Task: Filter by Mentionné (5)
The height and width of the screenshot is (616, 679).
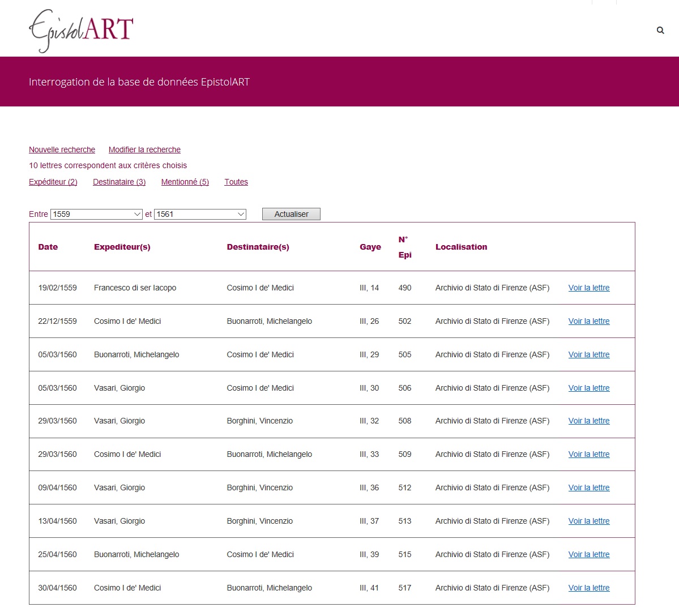Action: click(185, 182)
